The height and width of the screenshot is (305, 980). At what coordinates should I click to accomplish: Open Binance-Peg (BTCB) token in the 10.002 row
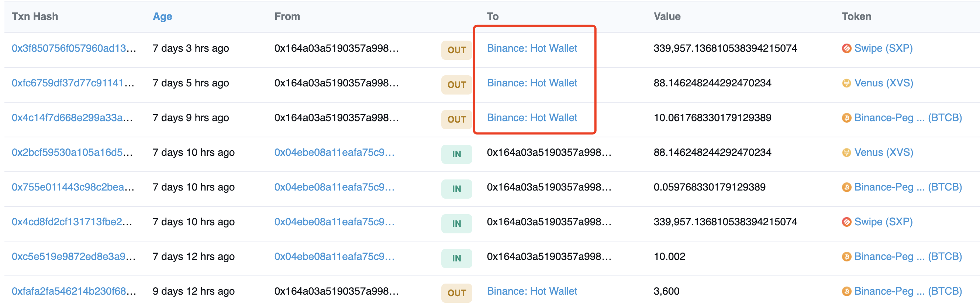coord(908,256)
